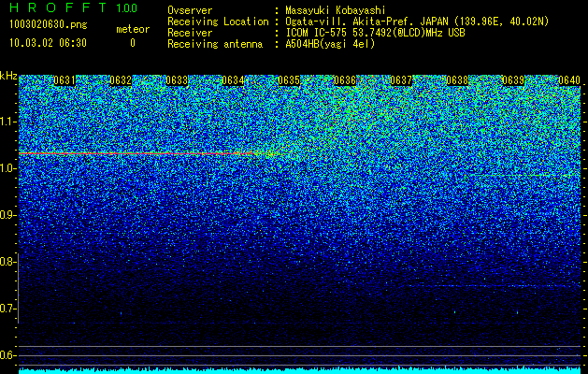This screenshot has height=374, width=588.
Task: Click the name Masayuki Kobayashi
Action: [336, 10]
